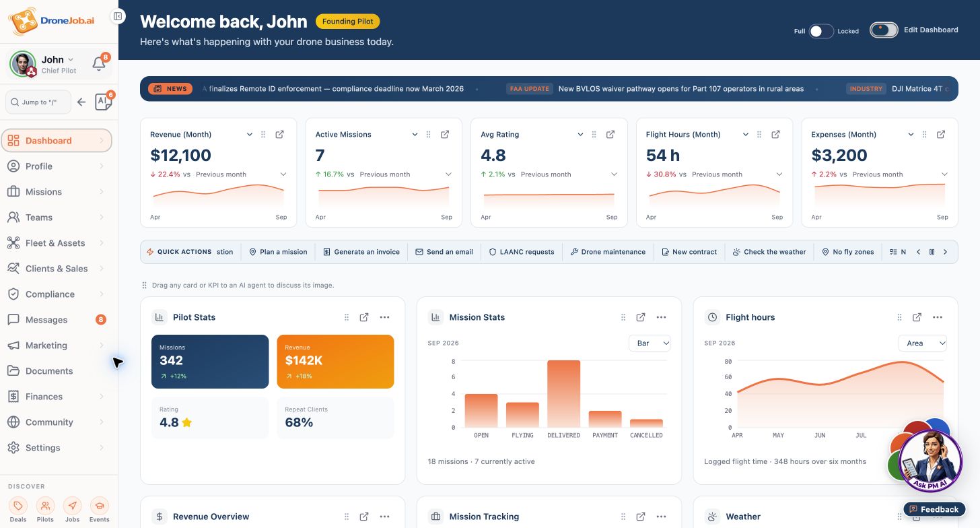Viewport: 980px width, 528px height.
Task: Open more options for Revenue Overview
Action: coord(384,517)
